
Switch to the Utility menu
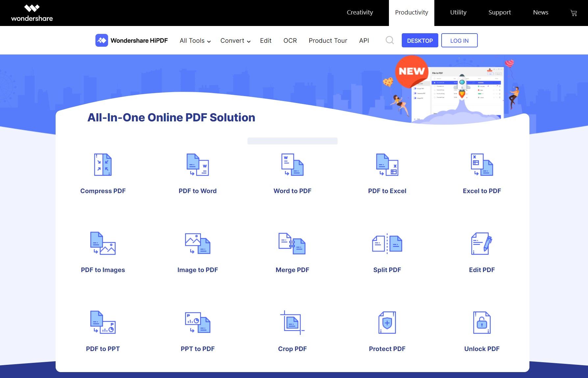point(458,12)
